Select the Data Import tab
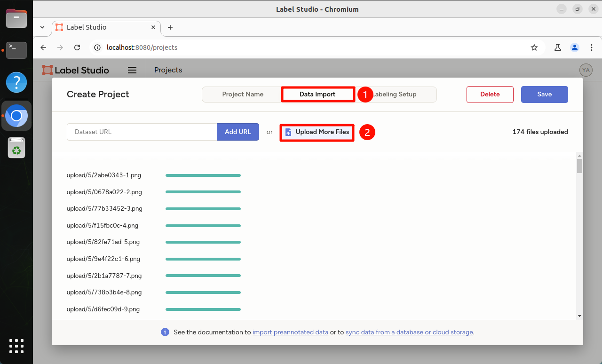The height and width of the screenshot is (364, 602). (317, 94)
